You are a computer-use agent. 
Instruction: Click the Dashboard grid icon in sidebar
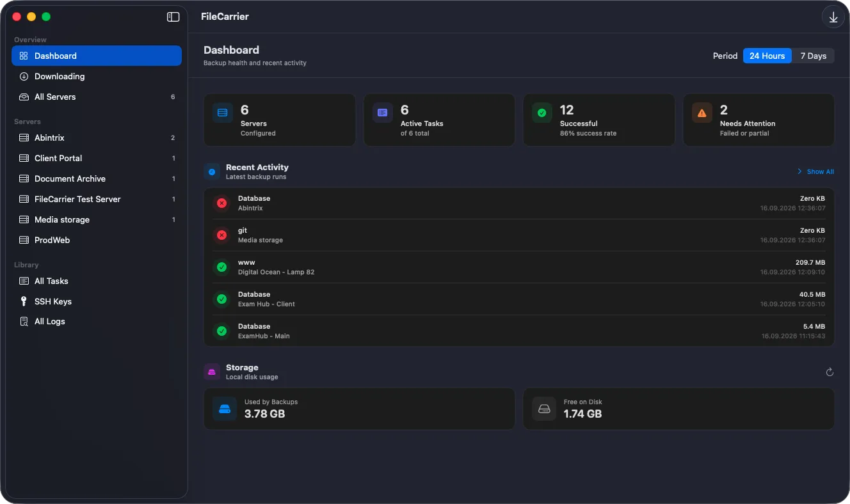coord(24,56)
